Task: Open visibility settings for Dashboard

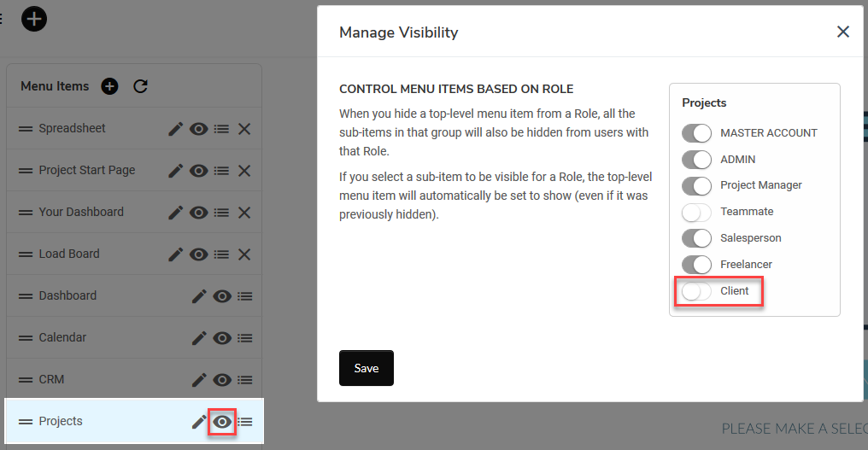Action: coord(222,296)
